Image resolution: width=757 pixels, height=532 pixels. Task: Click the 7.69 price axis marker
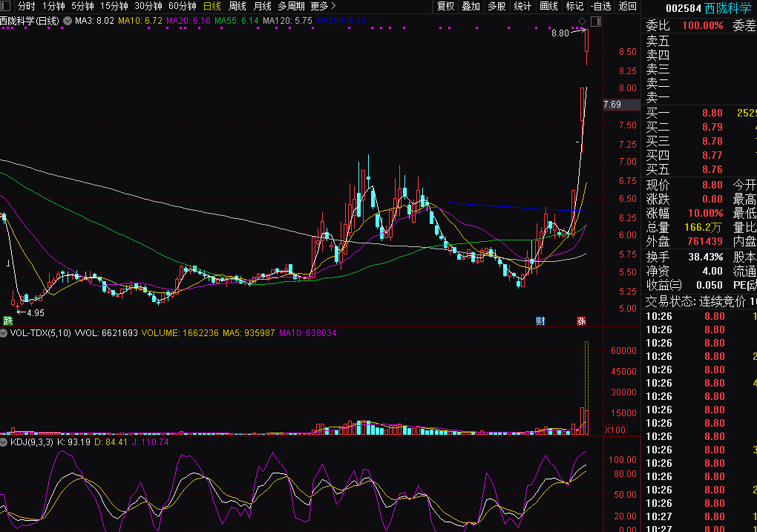pos(613,105)
